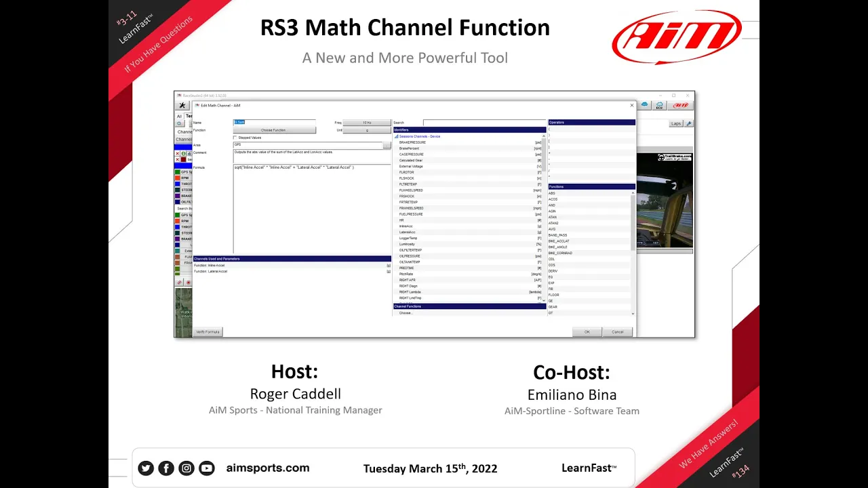The height and width of the screenshot is (488, 868).
Task: Open the Instagram social icon
Action: (x=186, y=468)
